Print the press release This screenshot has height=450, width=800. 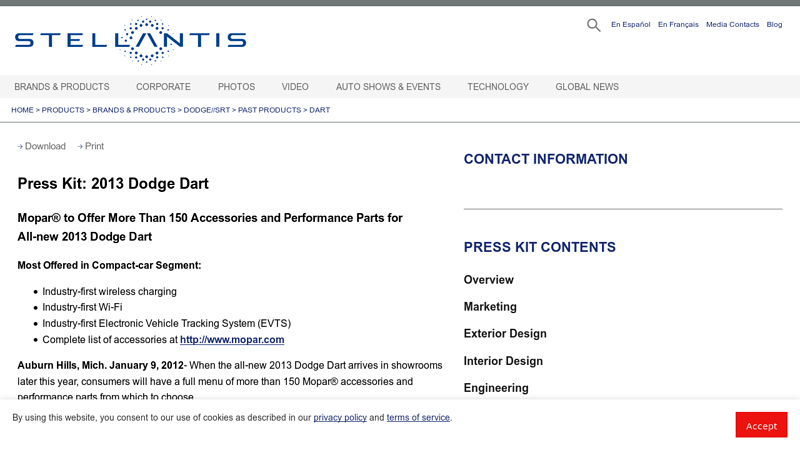[x=90, y=146]
